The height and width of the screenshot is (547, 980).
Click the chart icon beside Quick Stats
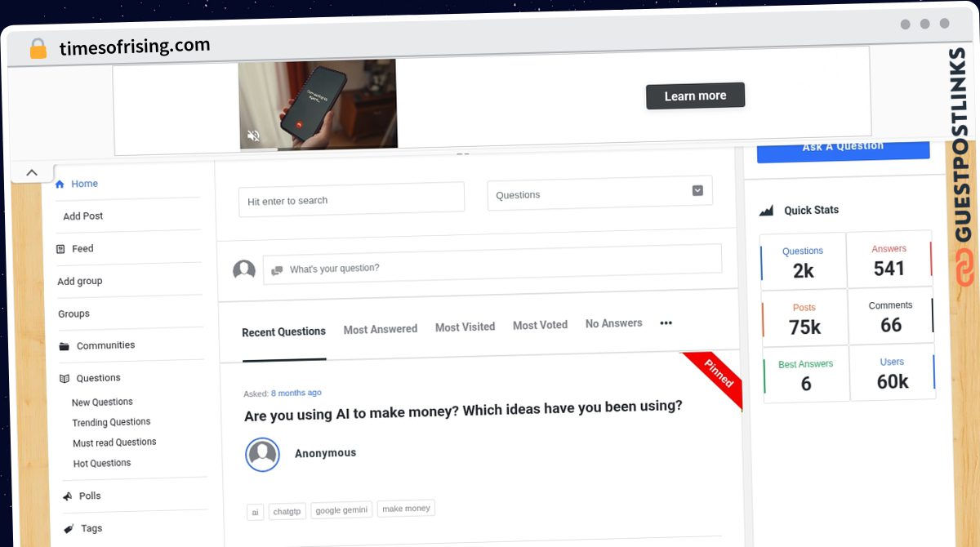pyautogui.click(x=766, y=211)
